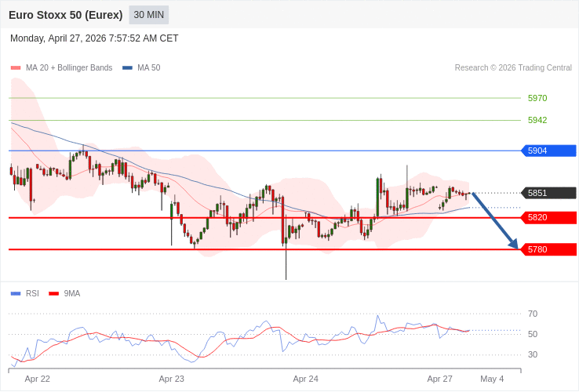This screenshot has width=579, height=392.
Task: Click the MA 50 legend swatch
Action: tap(127, 68)
